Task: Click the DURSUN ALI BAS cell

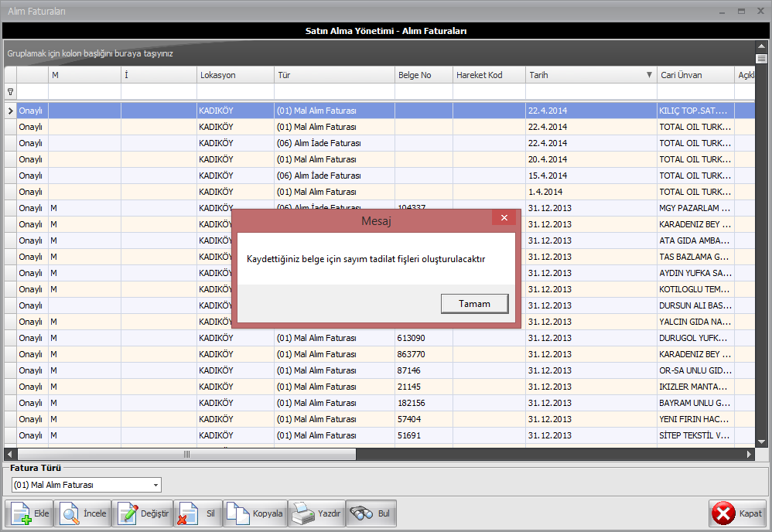Action: [695, 305]
